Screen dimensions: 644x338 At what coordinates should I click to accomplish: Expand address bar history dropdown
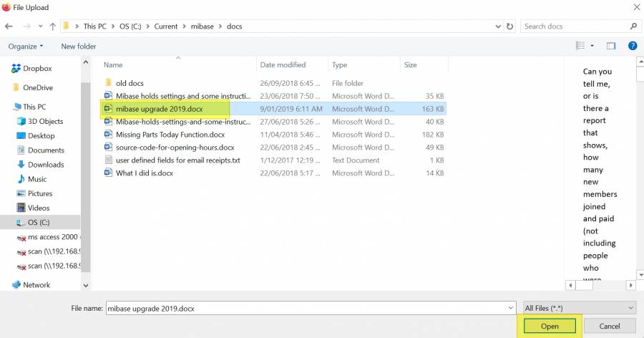[x=497, y=26]
